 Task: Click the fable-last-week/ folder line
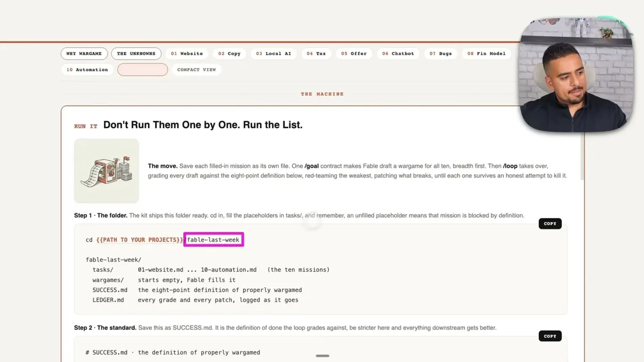tap(114, 260)
